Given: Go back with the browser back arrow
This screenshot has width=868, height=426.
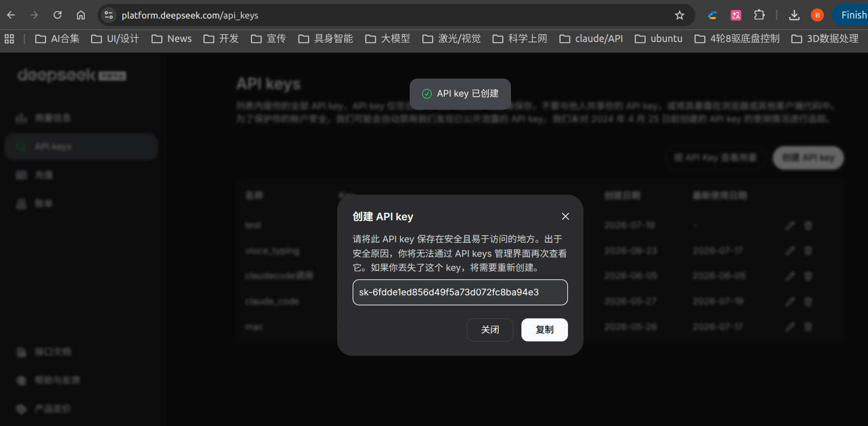Looking at the screenshot, I should (11, 15).
